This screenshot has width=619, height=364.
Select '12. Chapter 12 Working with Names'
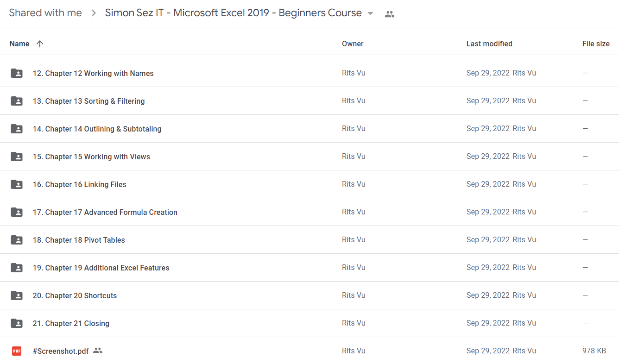point(93,73)
